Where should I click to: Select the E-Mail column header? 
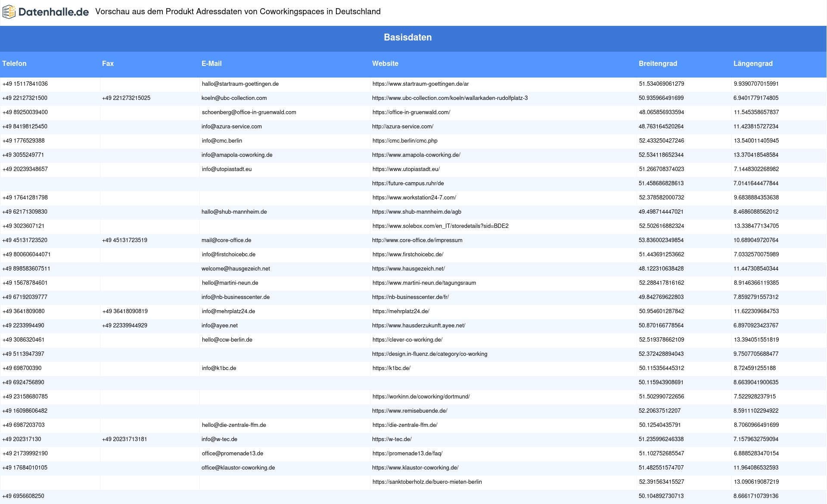pos(211,64)
